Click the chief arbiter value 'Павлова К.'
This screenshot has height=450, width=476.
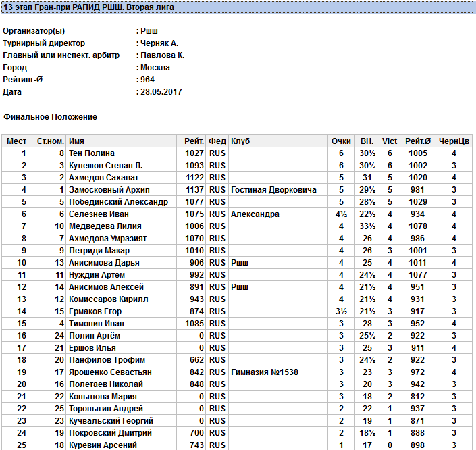click(163, 55)
